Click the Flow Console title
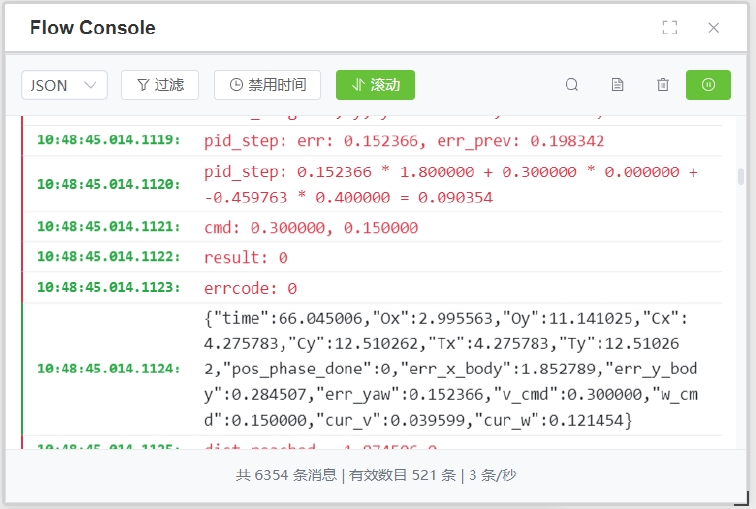Image resolution: width=756 pixels, height=509 pixels. 93,27
